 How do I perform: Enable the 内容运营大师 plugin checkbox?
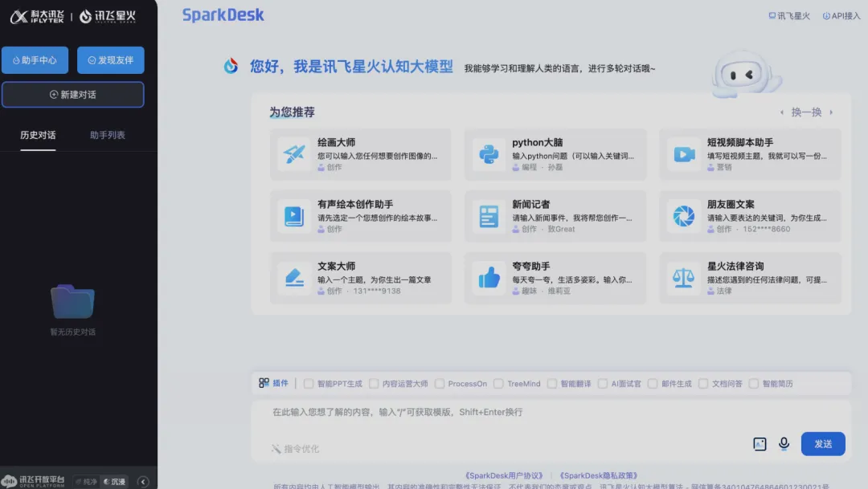(374, 383)
